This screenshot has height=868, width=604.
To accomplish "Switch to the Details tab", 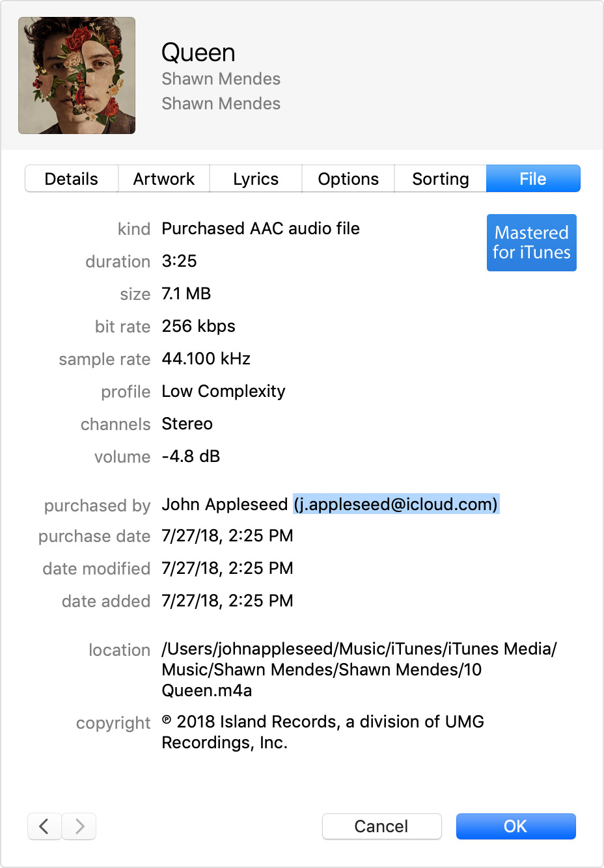I will pyautogui.click(x=72, y=179).
